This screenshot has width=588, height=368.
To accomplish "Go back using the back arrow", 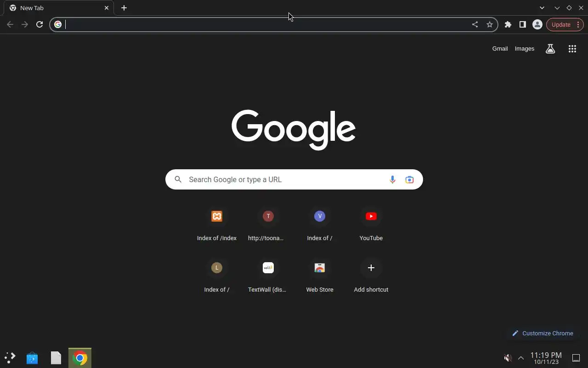I will (x=10, y=24).
